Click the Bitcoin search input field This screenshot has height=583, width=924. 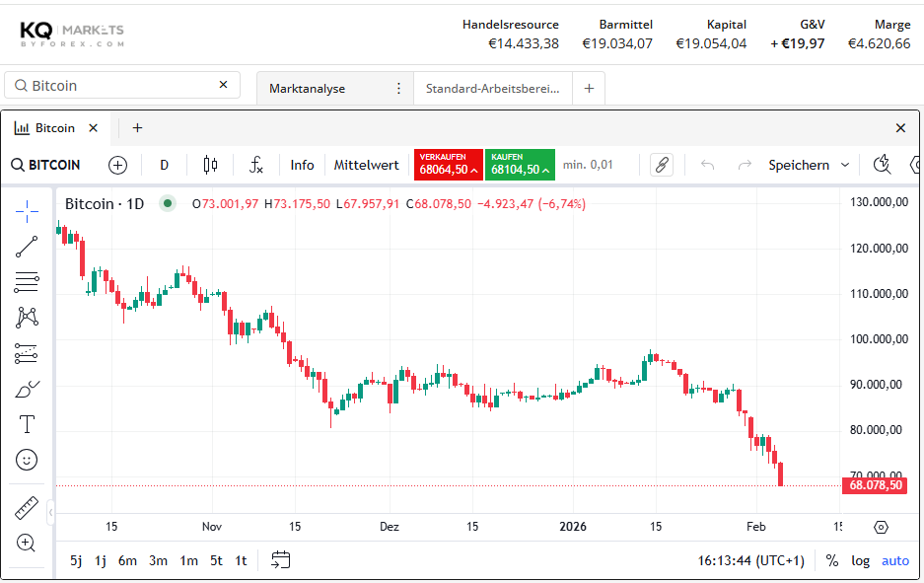pos(122,86)
